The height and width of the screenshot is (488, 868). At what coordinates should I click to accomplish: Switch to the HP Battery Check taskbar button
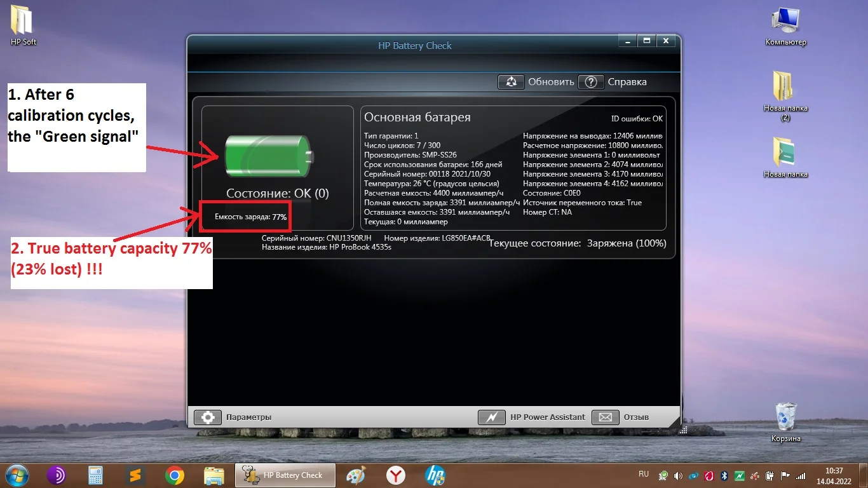pyautogui.click(x=286, y=475)
